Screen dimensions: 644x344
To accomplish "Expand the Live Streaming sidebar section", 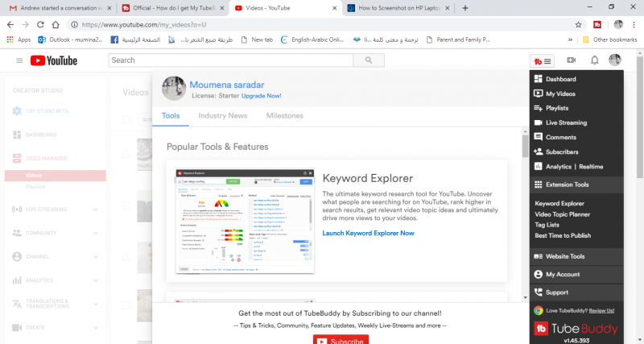I will (96, 209).
